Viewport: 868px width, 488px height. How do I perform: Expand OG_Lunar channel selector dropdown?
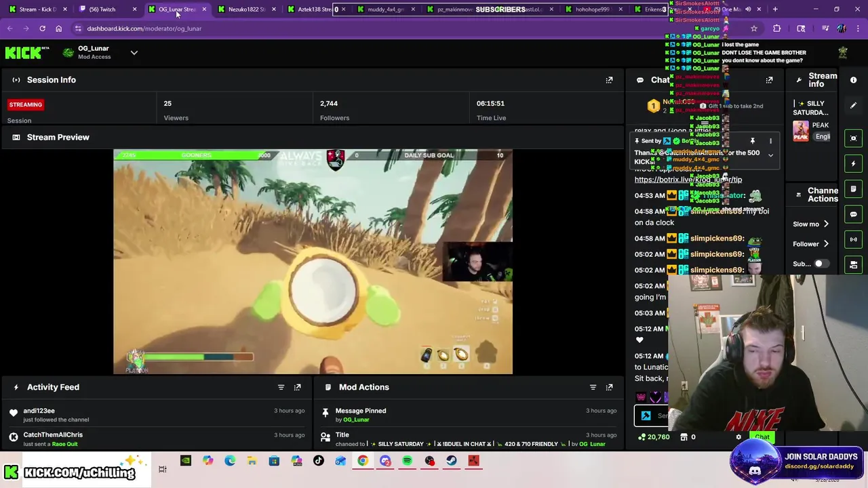click(134, 53)
